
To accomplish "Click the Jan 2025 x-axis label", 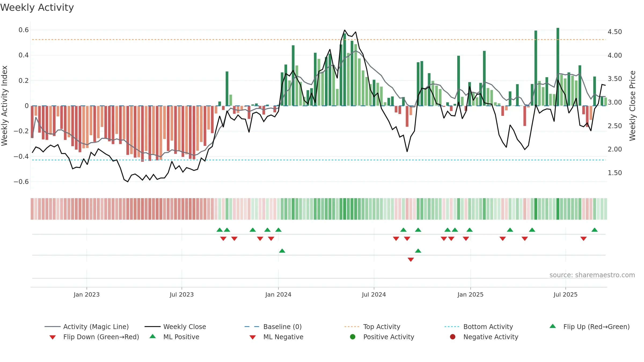I will click(x=470, y=294).
